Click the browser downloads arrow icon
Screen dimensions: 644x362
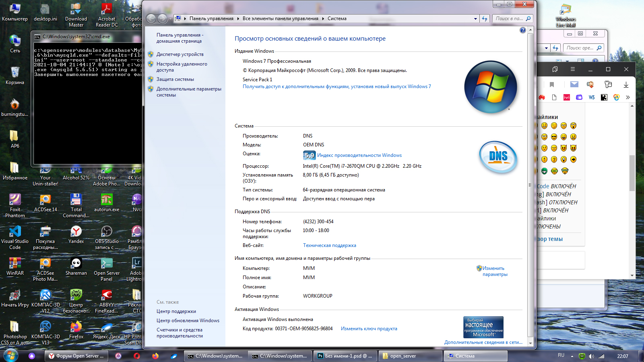626,84
